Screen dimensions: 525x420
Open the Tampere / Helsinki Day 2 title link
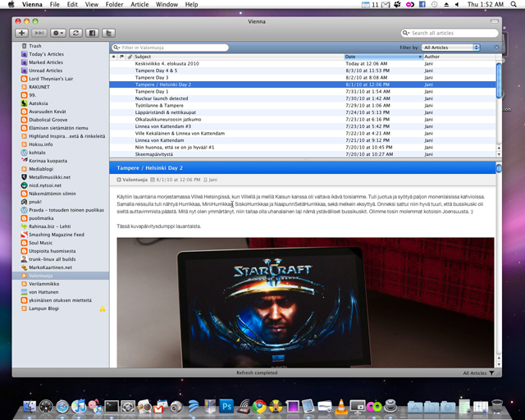point(149,168)
